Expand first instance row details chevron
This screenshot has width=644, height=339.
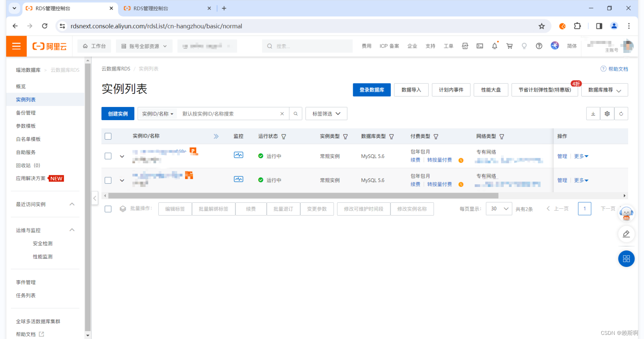122,157
